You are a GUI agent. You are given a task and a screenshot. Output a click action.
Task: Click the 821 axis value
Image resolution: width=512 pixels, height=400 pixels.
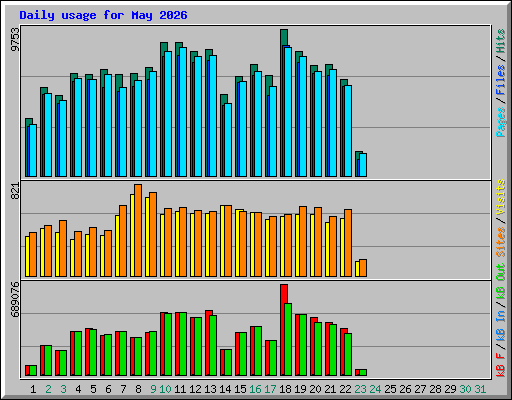tap(15, 191)
